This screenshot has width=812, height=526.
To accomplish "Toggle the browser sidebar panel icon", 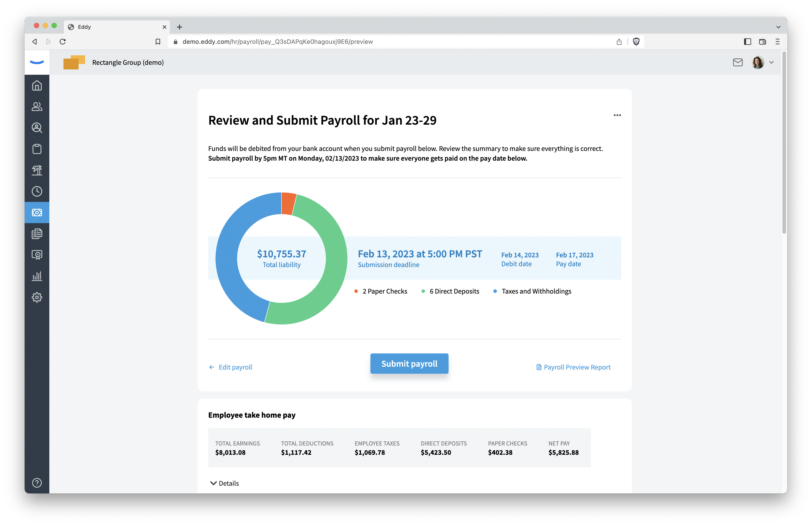I will (748, 42).
